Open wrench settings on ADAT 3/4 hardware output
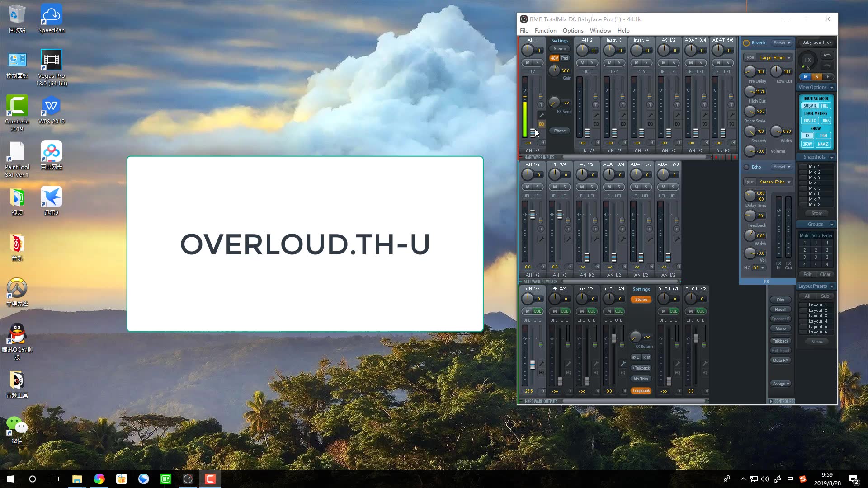868x488 pixels. point(623,364)
